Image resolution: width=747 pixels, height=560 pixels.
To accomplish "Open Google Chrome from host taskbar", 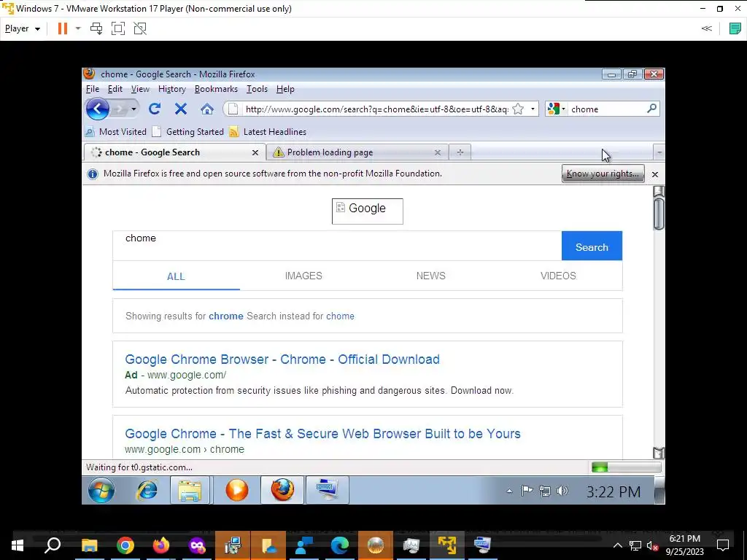I will pos(125,545).
